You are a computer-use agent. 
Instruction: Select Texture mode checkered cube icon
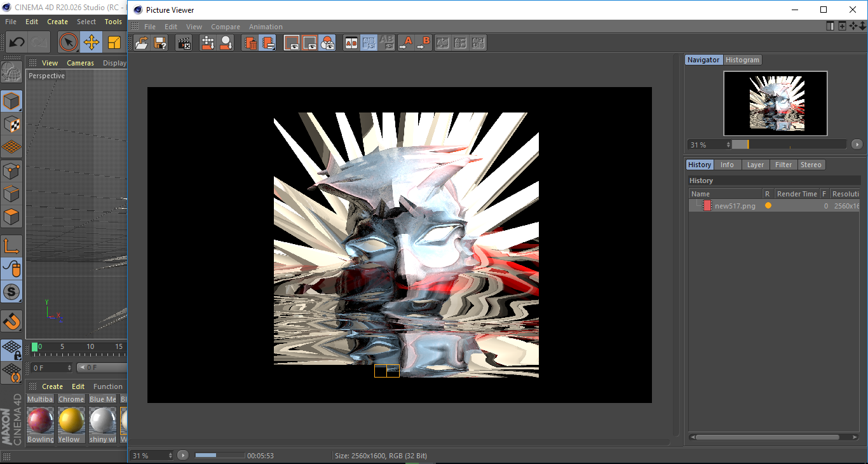11,124
